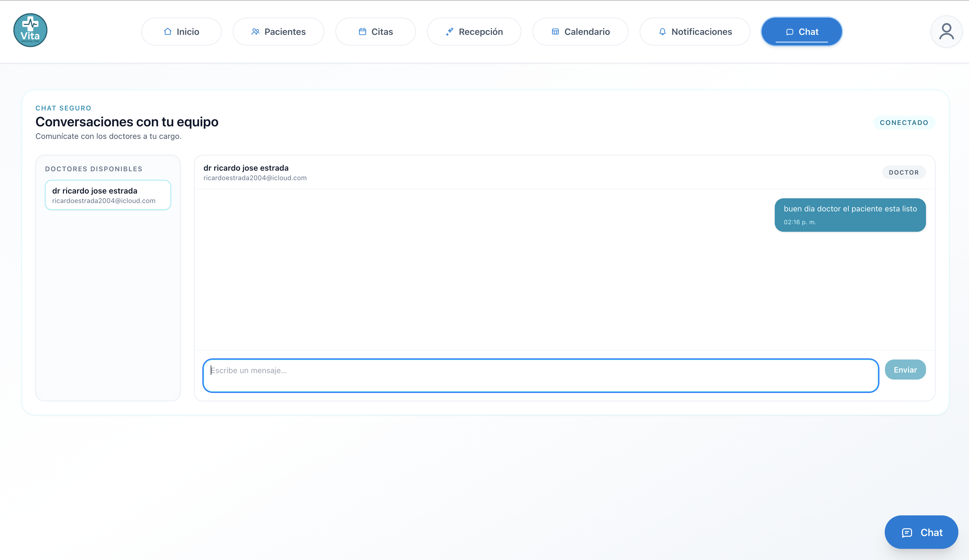
Task: Click the people icon in Pacientes
Action: click(x=255, y=32)
